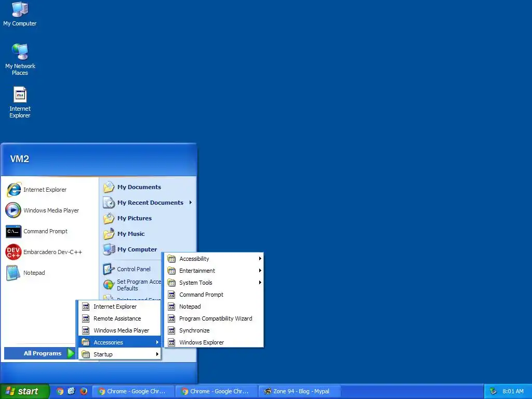Open My Computer desktop icon
Image resolution: width=532 pixels, height=399 pixels.
tap(20, 9)
